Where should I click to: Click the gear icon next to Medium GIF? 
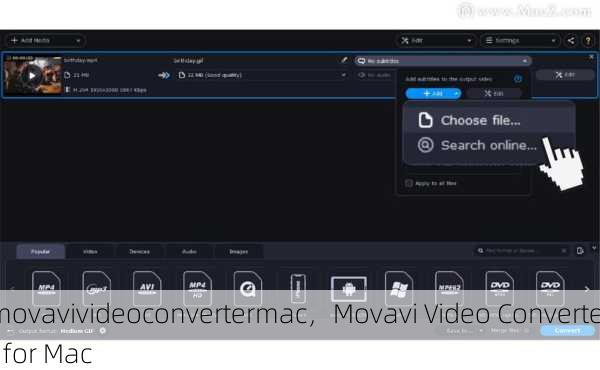tap(103, 331)
